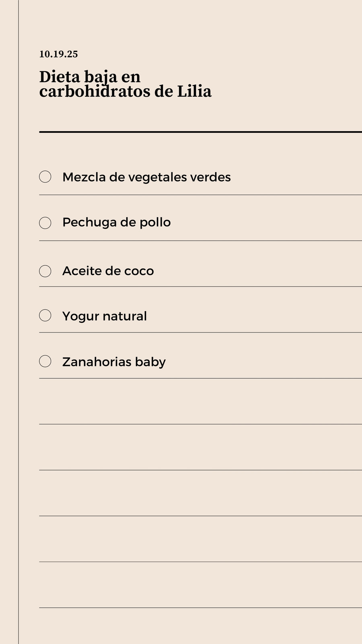Click the Pechuga de pollo item text
This screenshot has height=644, width=362.
click(x=117, y=222)
